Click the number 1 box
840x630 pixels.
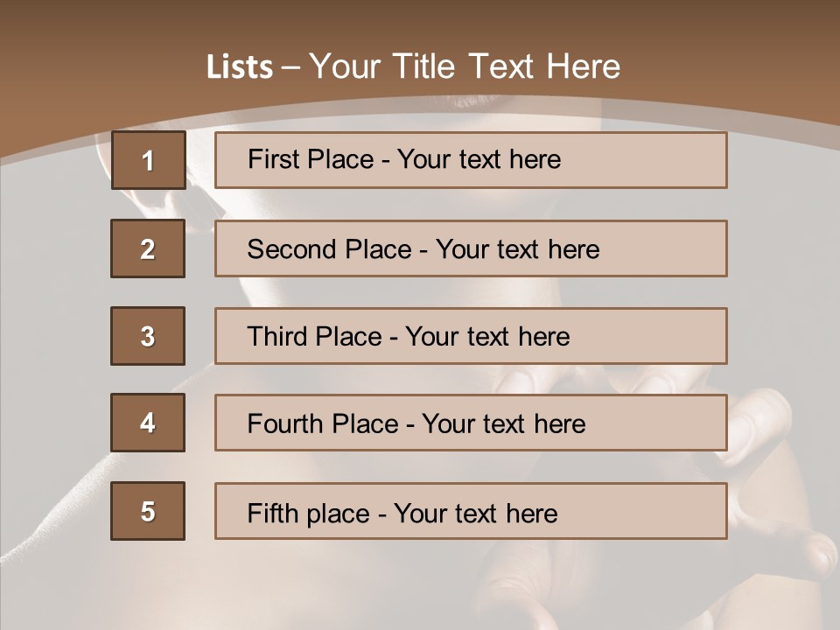pos(148,160)
